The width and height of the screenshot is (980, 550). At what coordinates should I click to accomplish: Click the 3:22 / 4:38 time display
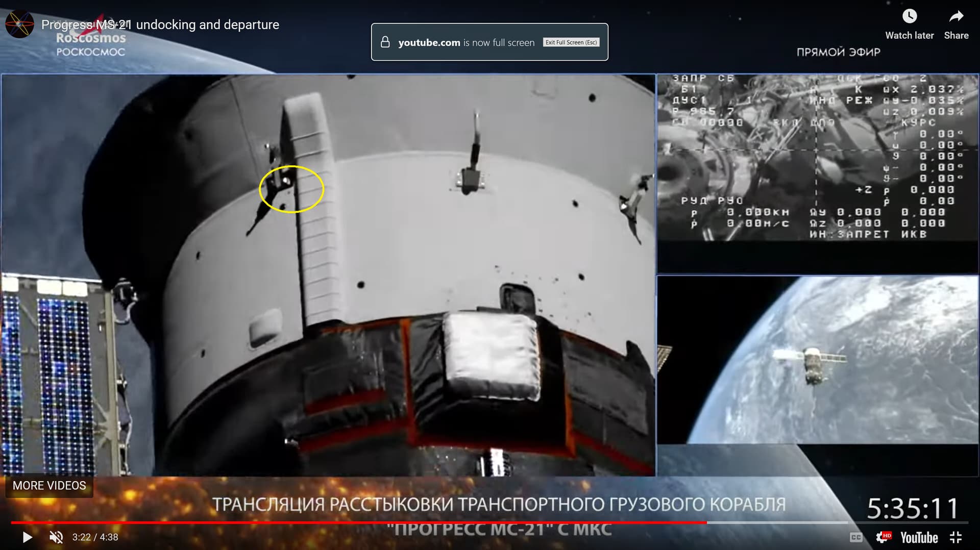(95, 537)
